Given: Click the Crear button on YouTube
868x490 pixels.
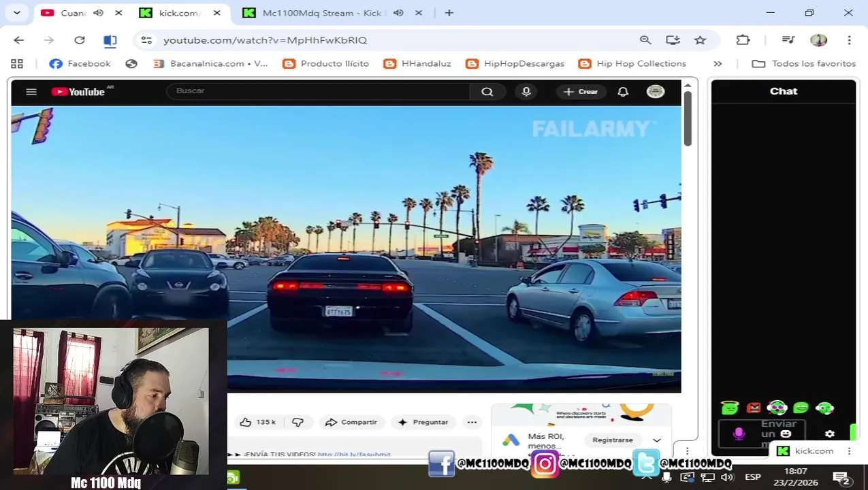Looking at the screenshot, I should coord(581,92).
